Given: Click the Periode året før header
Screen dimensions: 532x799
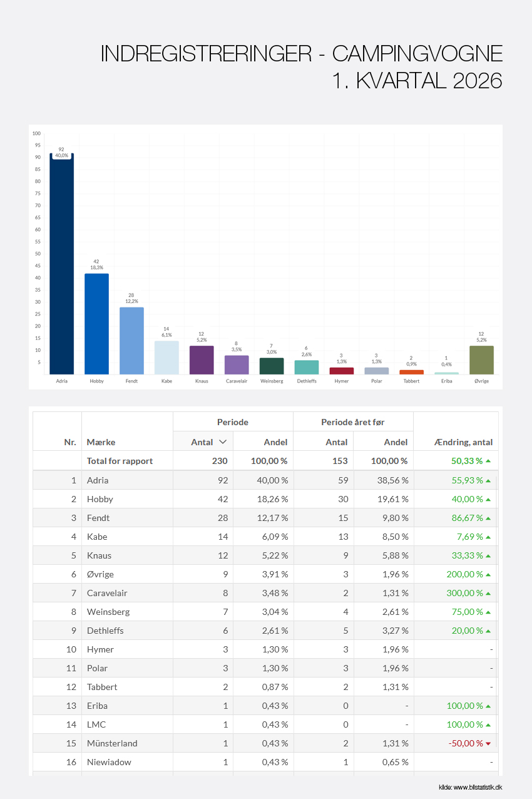Looking at the screenshot, I should point(353,422).
